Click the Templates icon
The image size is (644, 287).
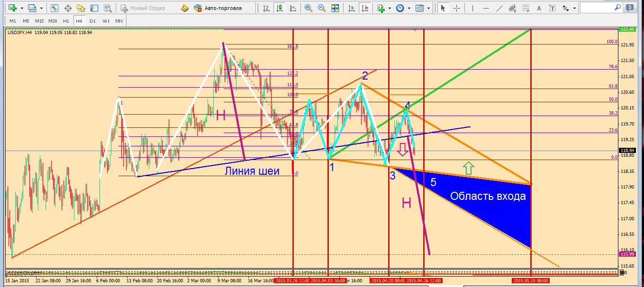tap(419, 8)
